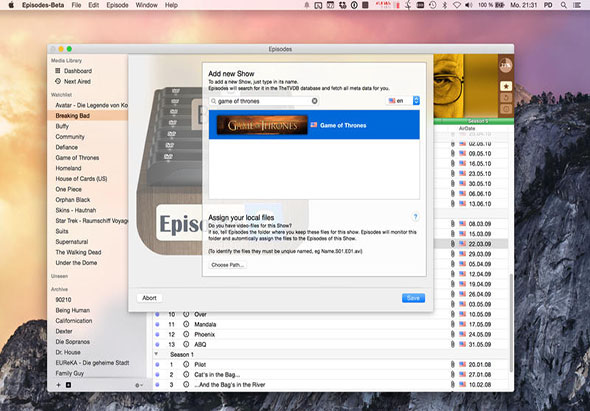Select the 22.03.09 highlighted row date

pos(480,244)
